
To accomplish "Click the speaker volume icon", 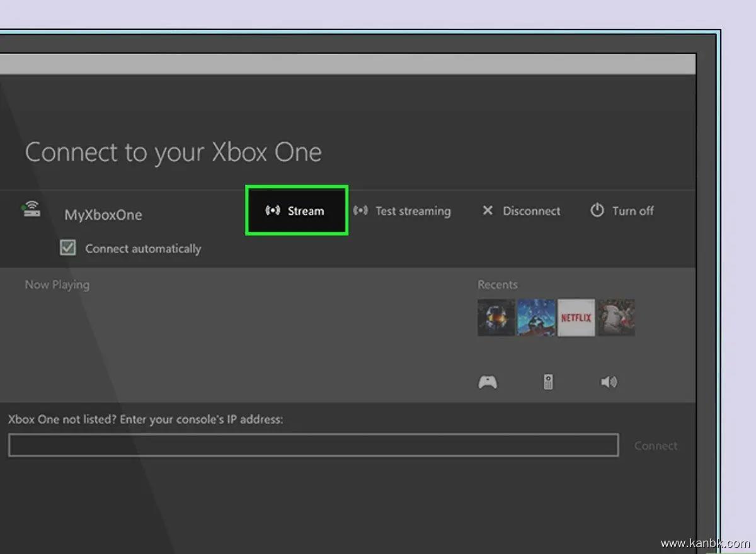I will (x=609, y=382).
